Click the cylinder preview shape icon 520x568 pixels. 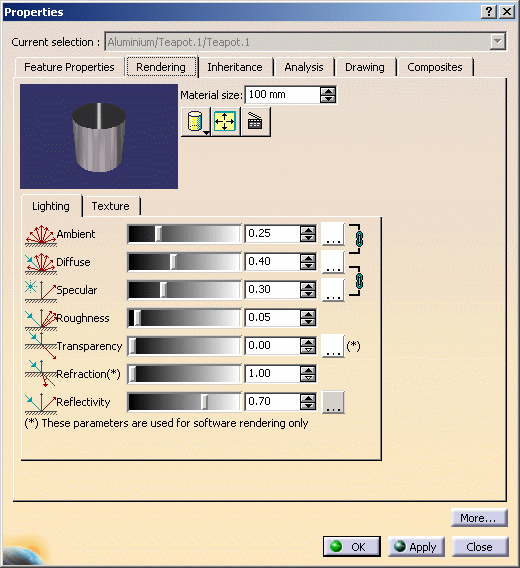pos(195,122)
